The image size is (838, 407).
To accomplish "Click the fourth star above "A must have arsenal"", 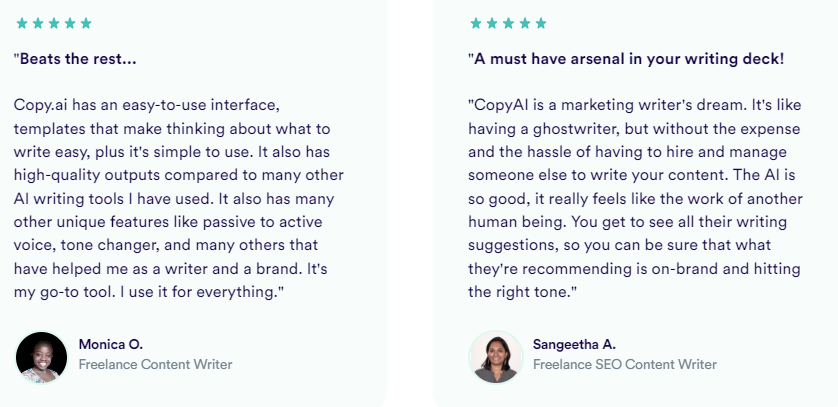I will tap(524, 23).
